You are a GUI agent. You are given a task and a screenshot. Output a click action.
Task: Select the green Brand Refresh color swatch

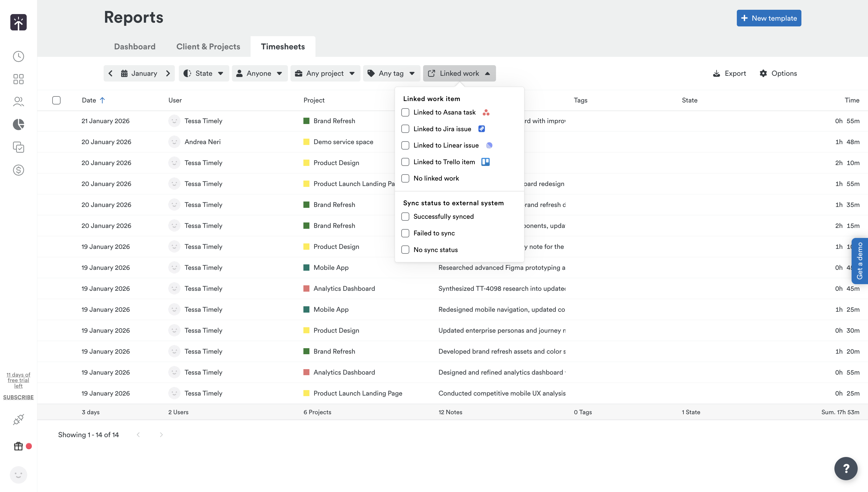coord(307,121)
